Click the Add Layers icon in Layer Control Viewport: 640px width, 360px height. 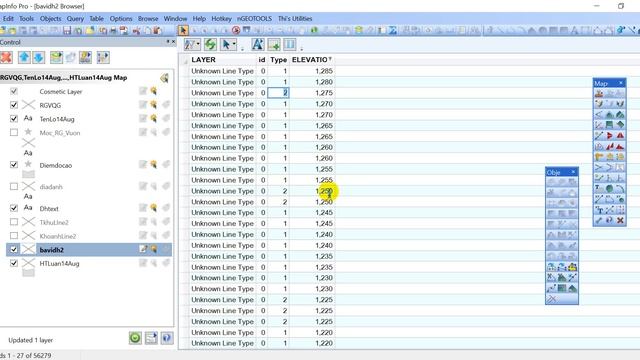coord(56,58)
